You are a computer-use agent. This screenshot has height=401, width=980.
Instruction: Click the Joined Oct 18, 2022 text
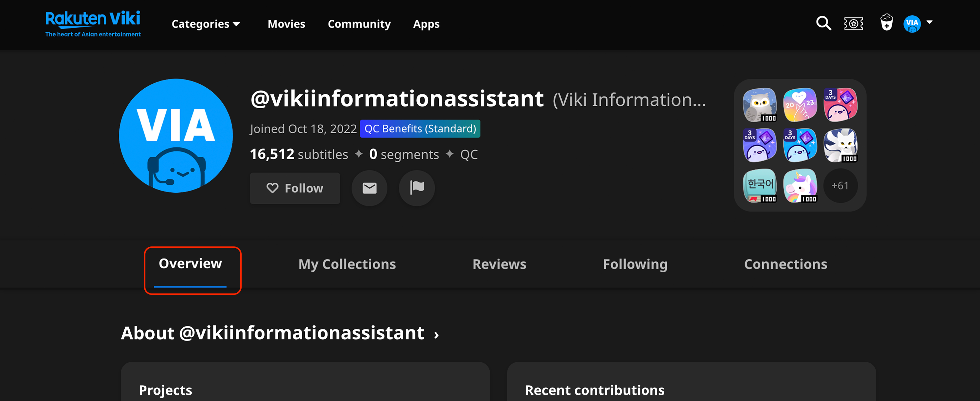pyautogui.click(x=303, y=129)
